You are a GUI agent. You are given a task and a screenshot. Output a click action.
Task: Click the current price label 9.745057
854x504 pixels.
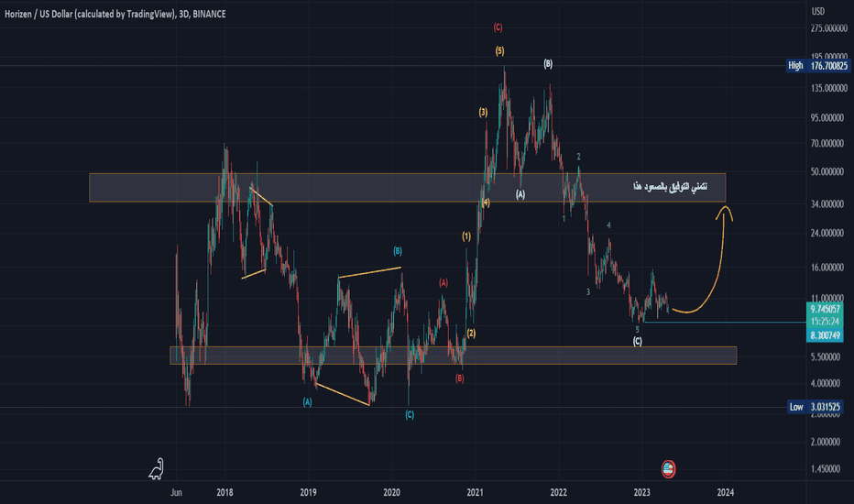825,309
